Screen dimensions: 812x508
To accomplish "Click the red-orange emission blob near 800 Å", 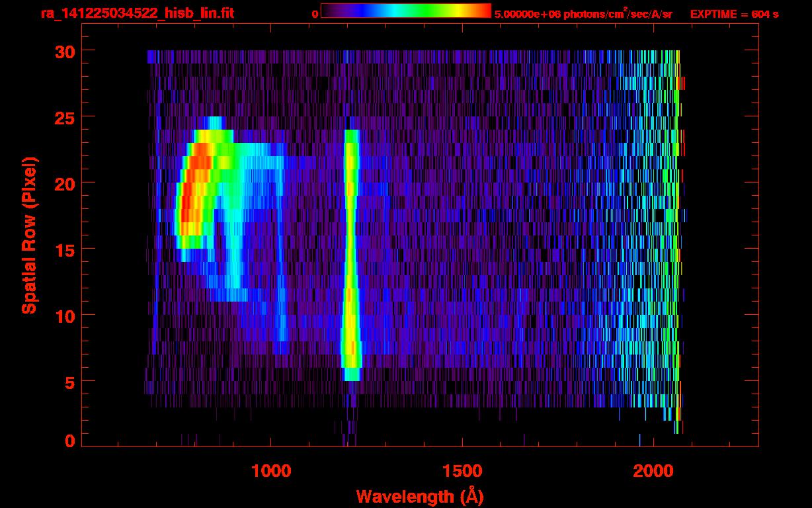I will 195,189.
